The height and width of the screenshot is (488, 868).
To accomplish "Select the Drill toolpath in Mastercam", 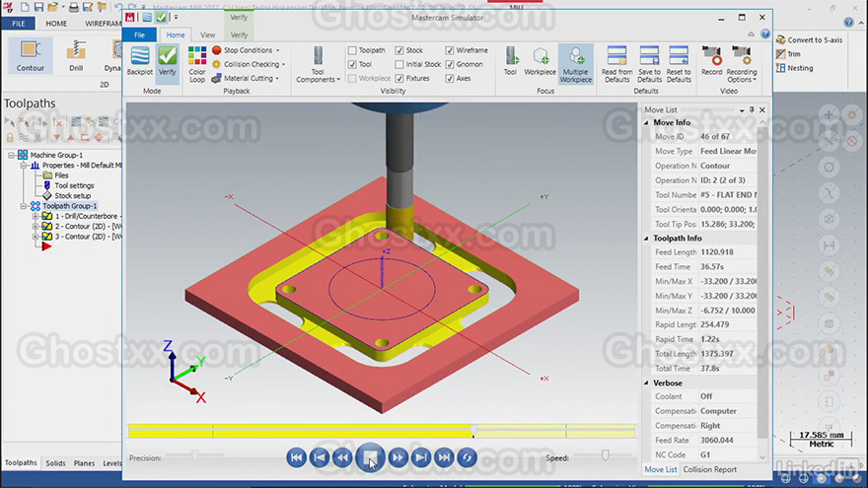I will (x=76, y=56).
